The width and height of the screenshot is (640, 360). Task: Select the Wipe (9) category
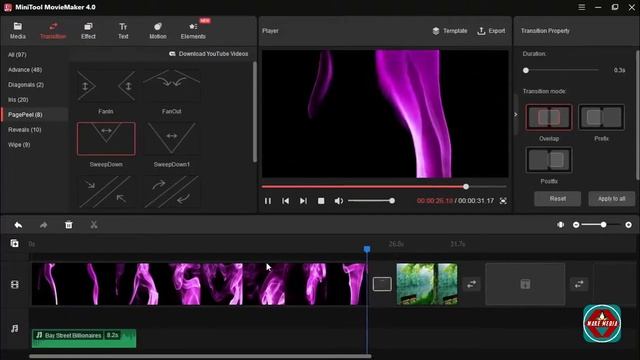pos(19,145)
